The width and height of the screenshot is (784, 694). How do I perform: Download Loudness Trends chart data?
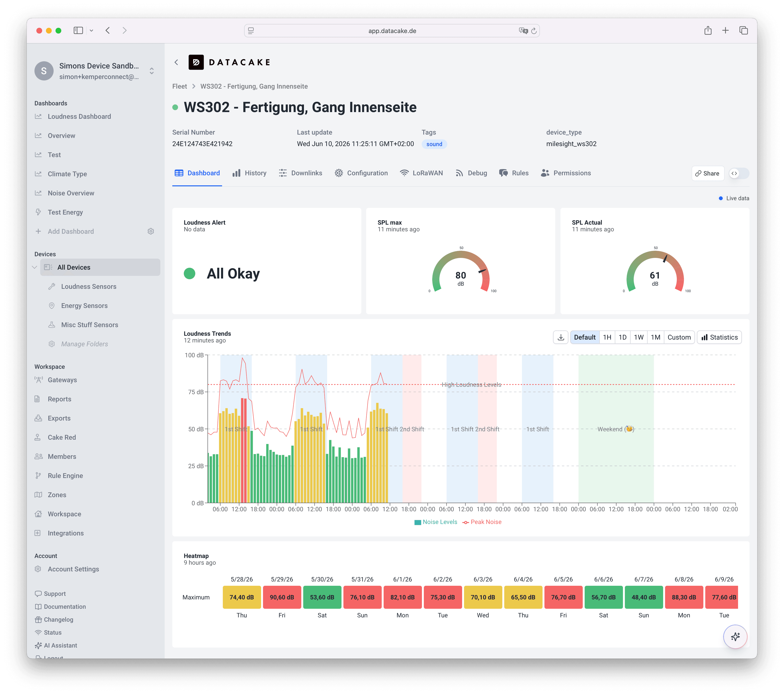coord(560,337)
